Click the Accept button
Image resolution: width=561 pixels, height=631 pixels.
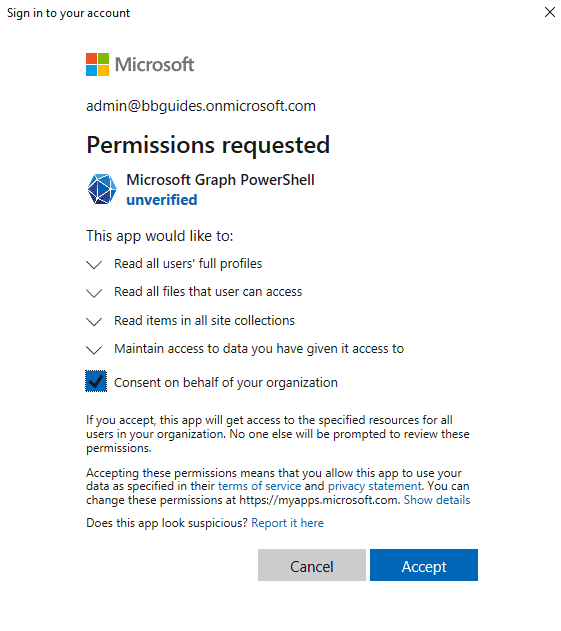click(x=424, y=565)
